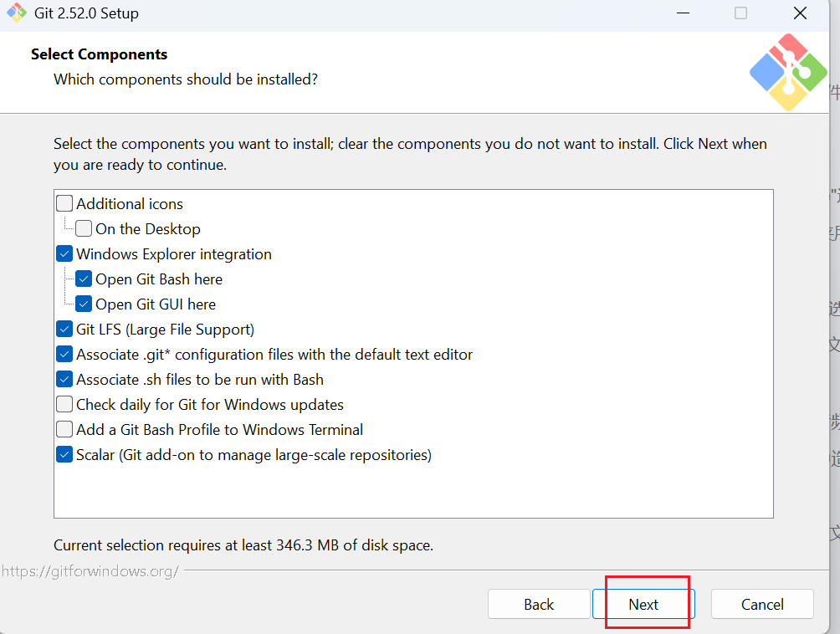Uncheck Associate .sh files with Bash
840x634 pixels.
pos(64,379)
